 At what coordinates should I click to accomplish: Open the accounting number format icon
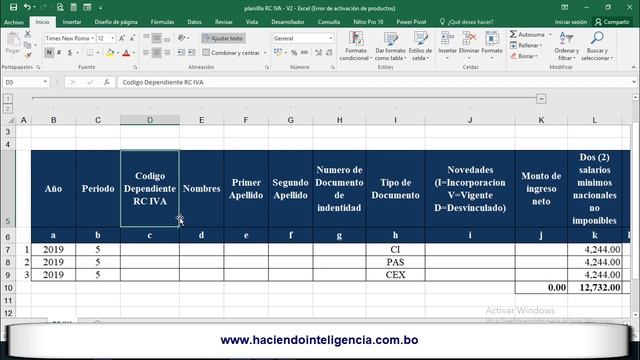click(x=278, y=53)
